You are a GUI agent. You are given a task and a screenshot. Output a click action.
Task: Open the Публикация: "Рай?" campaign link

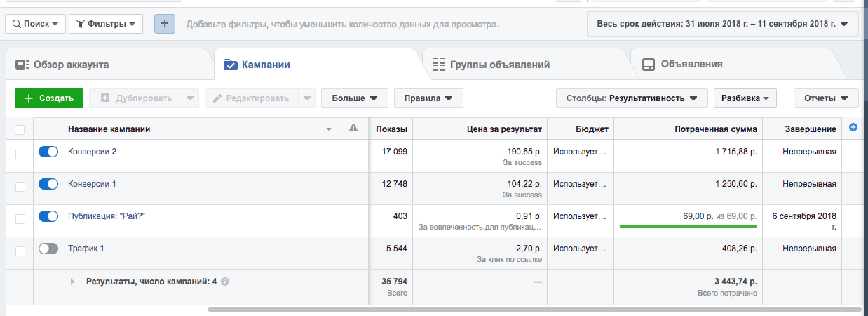(x=107, y=216)
